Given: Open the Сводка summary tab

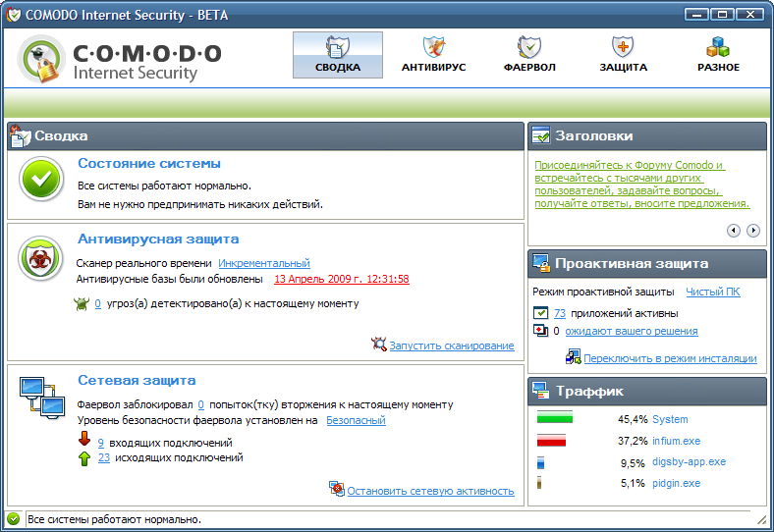Looking at the screenshot, I should (338, 55).
